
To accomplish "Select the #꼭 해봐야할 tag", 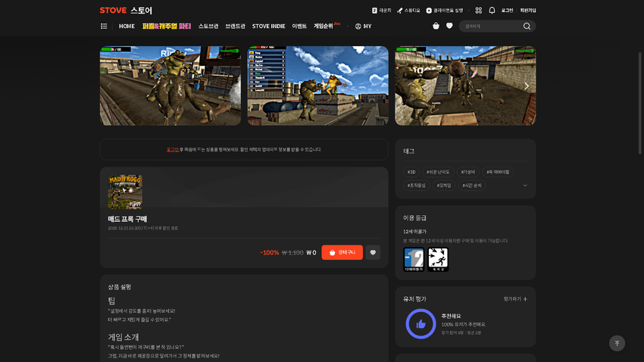I will click(x=498, y=172).
